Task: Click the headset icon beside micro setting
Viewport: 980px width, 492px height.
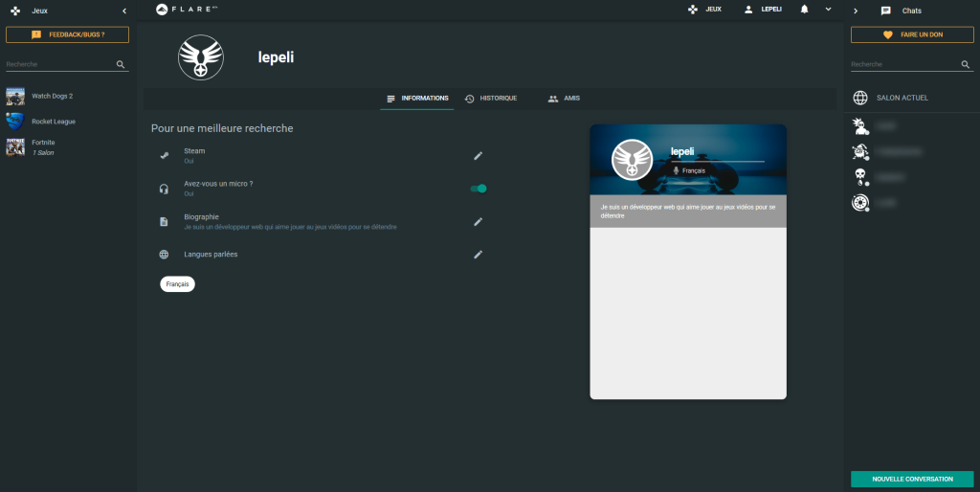Action: click(x=164, y=189)
